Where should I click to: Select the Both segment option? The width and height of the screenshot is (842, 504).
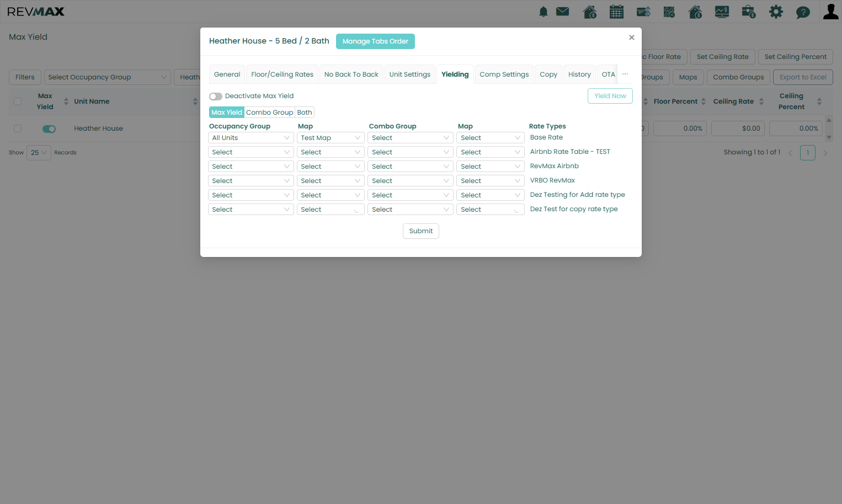pyautogui.click(x=305, y=112)
